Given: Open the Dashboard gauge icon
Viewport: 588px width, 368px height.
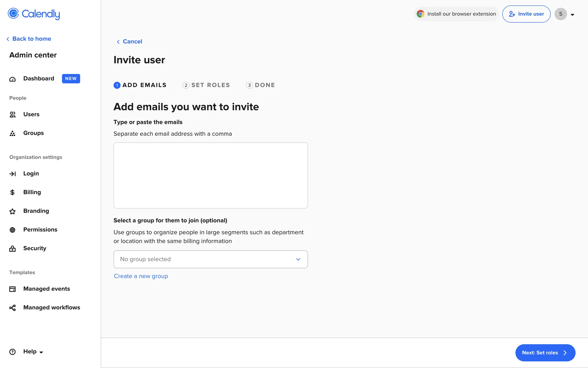Looking at the screenshot, I should 12,79.
